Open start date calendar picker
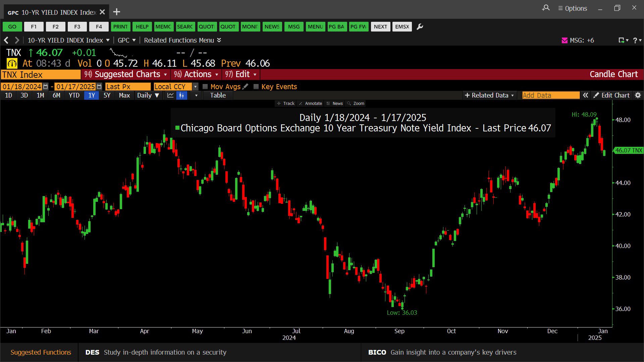 point(46,86)
